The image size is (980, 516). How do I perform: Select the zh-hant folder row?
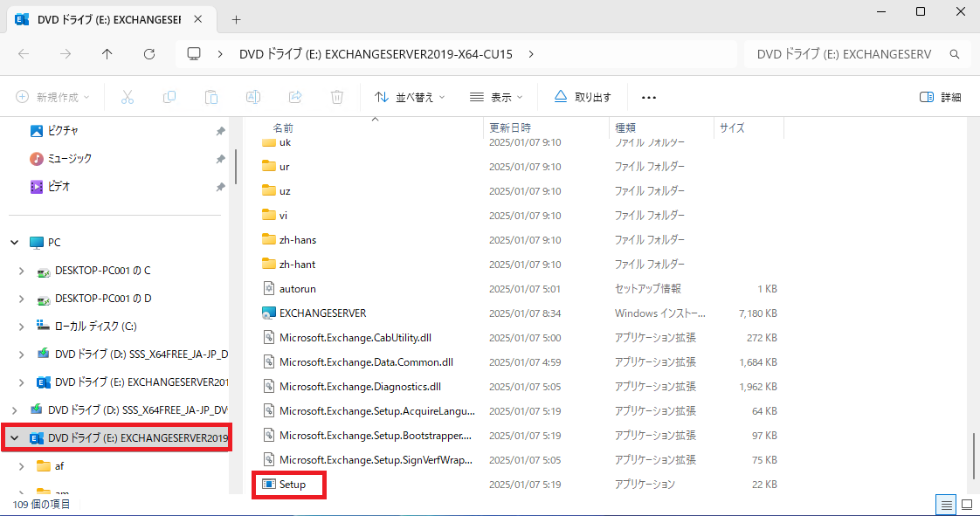(519, 265)
